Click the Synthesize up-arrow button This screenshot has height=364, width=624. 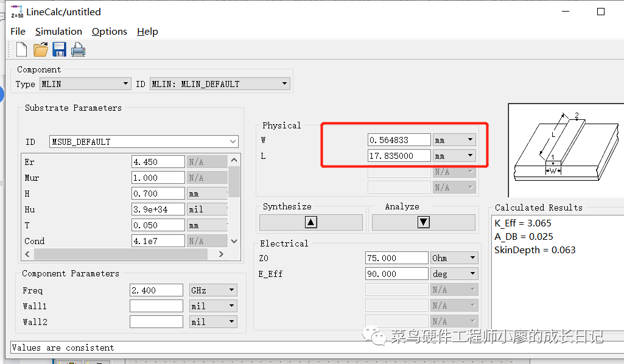311,222
